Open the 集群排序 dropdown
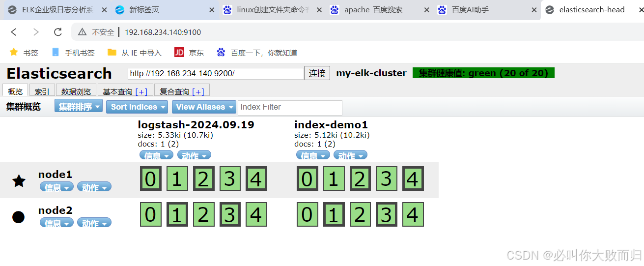This screenshot has width=644, height=266. click(x=79, y=107)
